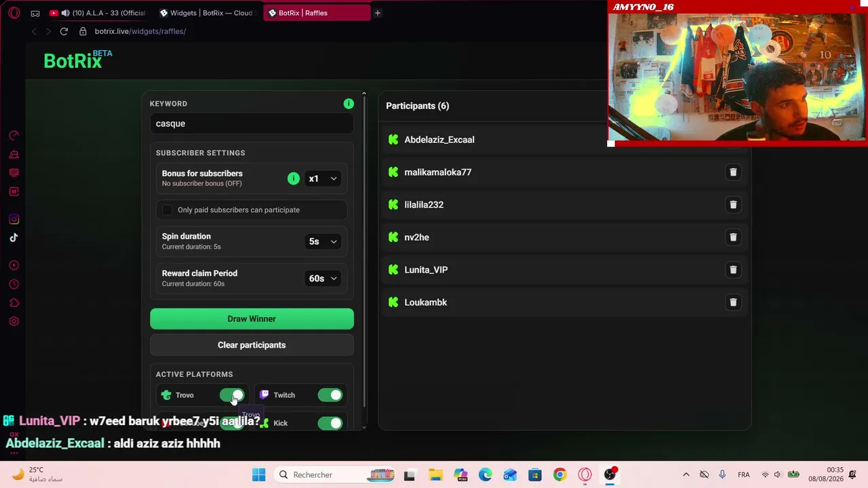The height and width of the screenshot is (488, 868).
Task: Open a new browser tab with the plus
Action: coord(378,13)
